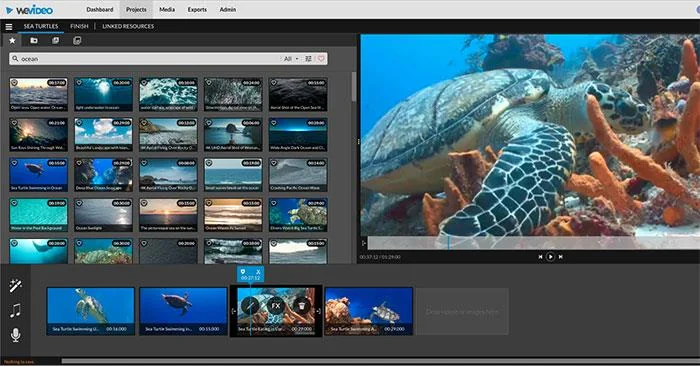Image resolution: width=700 pixels, height=366 pixels.
Task: Toggle the heart favorites filter in search bar
Action: [x=321, y=58]
